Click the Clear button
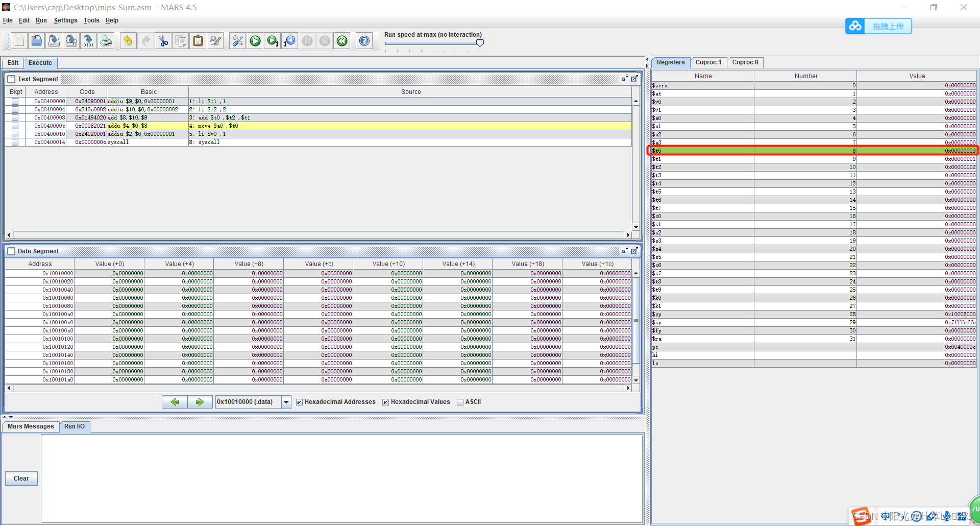This screenshot has width=980, height=526. [21, 479]
